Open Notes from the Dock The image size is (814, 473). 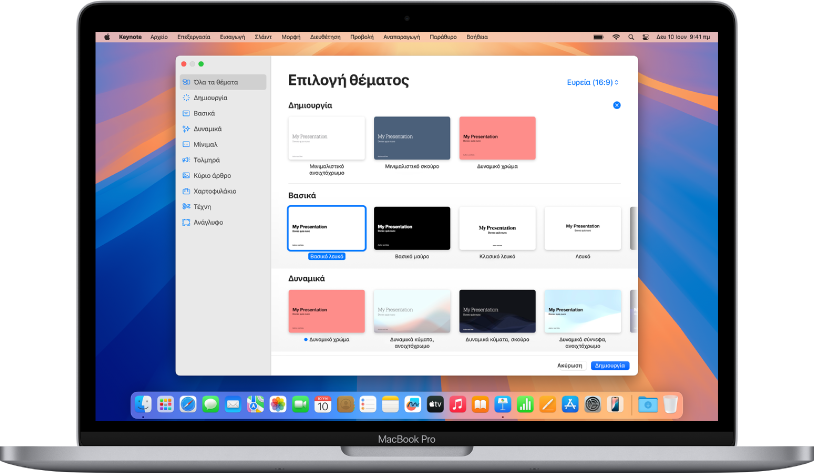click(x=390, y=404)
